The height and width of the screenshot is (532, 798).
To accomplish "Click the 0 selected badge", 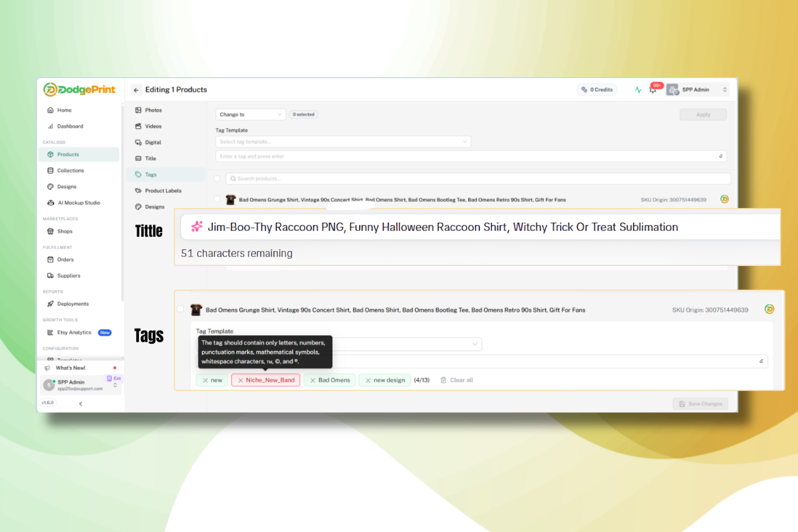I will coord(303,114).
